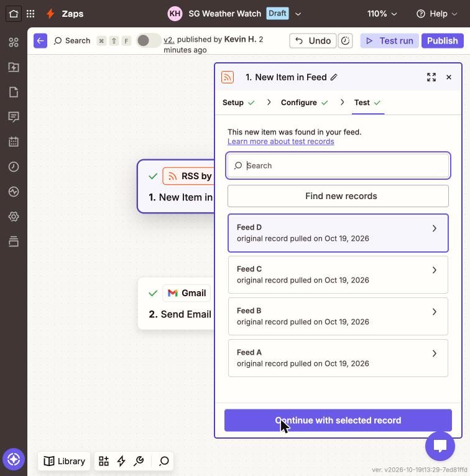This screenshot has height=476, width=470.
Task: Rename the step with the pencil icon
Action: tap(334, 77)
